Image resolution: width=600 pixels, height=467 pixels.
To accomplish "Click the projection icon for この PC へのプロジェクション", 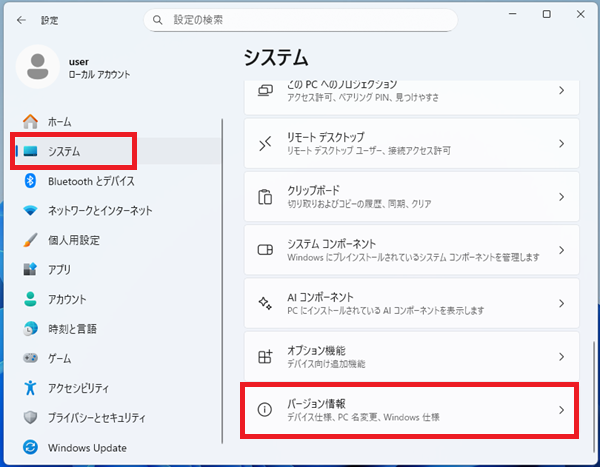I will [x=265, y=90].
